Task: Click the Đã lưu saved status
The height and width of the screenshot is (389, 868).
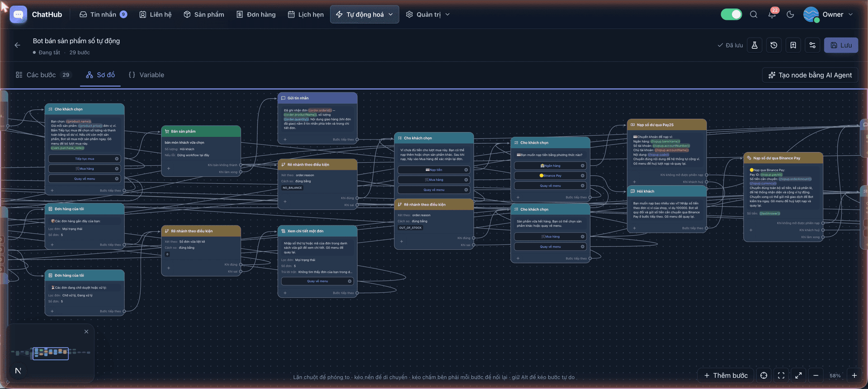Action: point(730,45)
